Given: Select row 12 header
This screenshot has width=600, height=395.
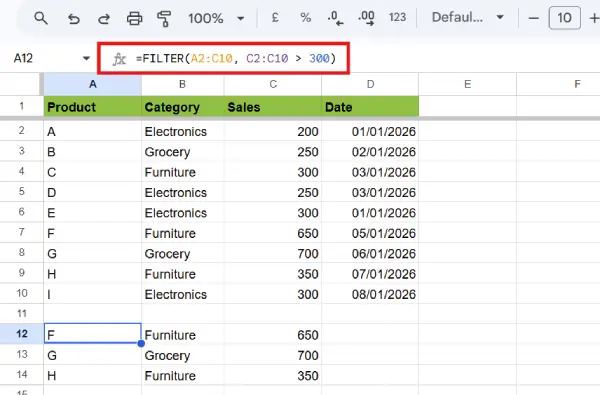Looking at the screenshot, I should 21,334.
